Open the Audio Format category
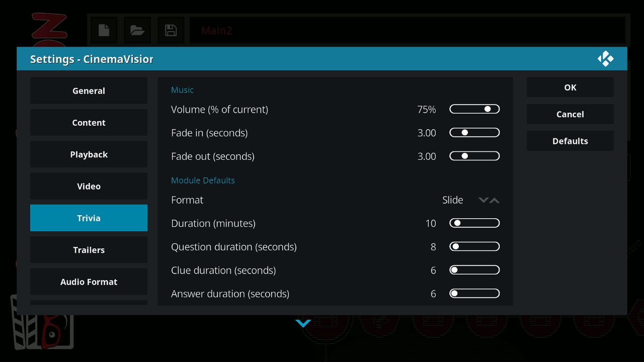 (89, 282)
